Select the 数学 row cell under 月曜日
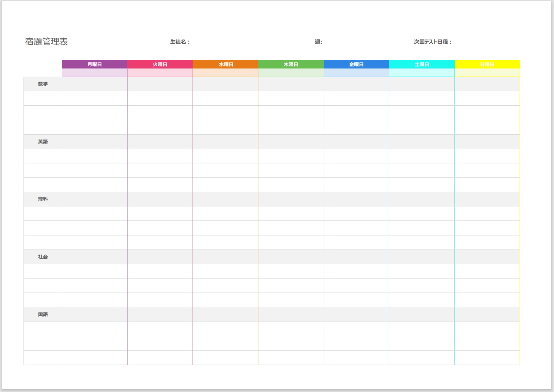This screenshot has width=554, height=392. (94, 84)
